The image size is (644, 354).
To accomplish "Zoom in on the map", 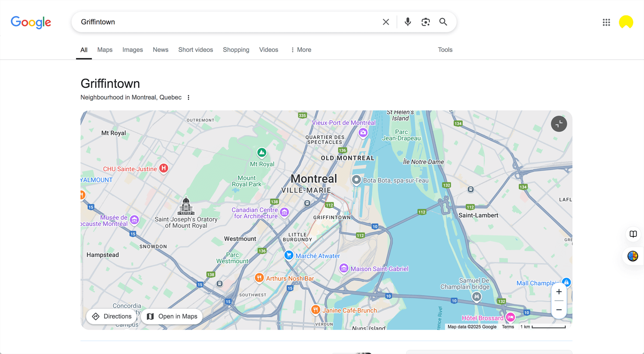I will [x=559, y=291].
